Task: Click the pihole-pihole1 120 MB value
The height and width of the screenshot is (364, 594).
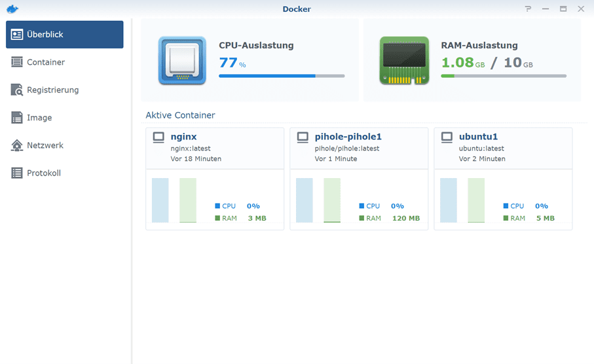Action: [406, 218]
